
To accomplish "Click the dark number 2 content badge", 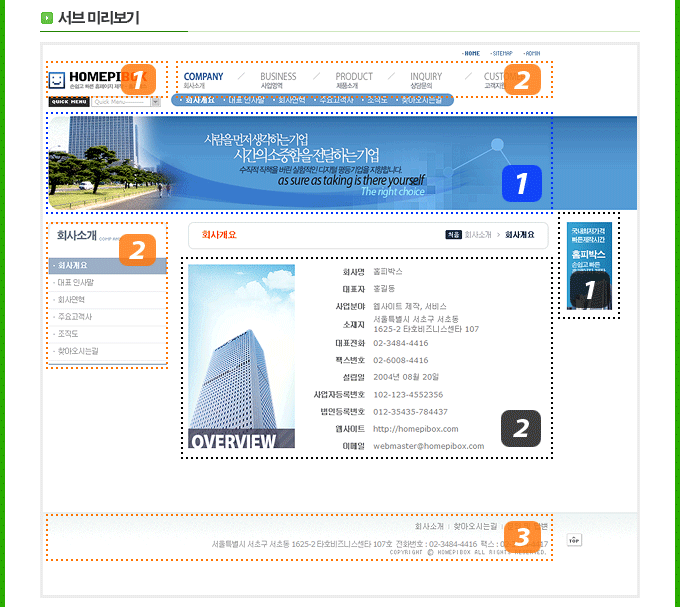I will coord(520,428).
